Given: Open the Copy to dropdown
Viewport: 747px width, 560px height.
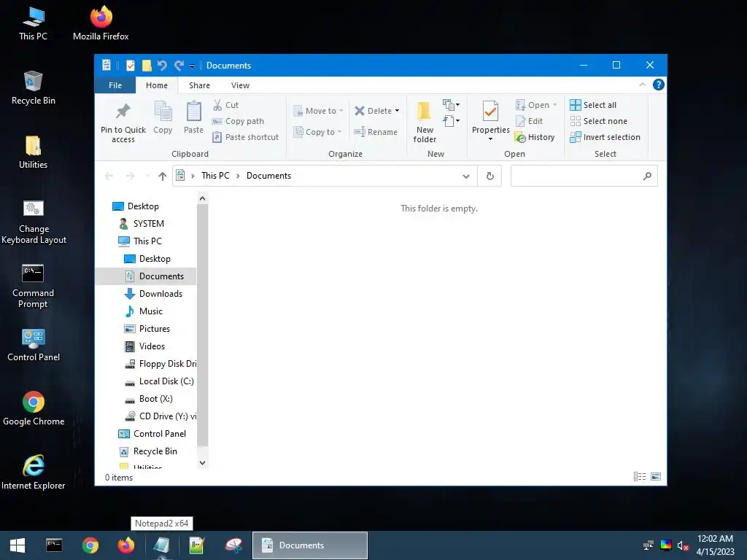Looking at the screenshot, I should 317,132.
